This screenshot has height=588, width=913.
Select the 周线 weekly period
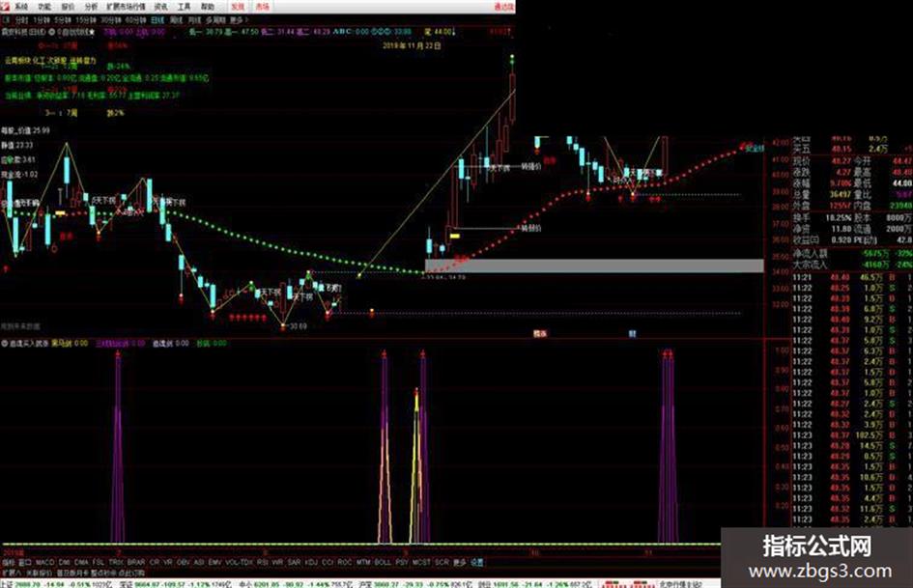point(176,20)
